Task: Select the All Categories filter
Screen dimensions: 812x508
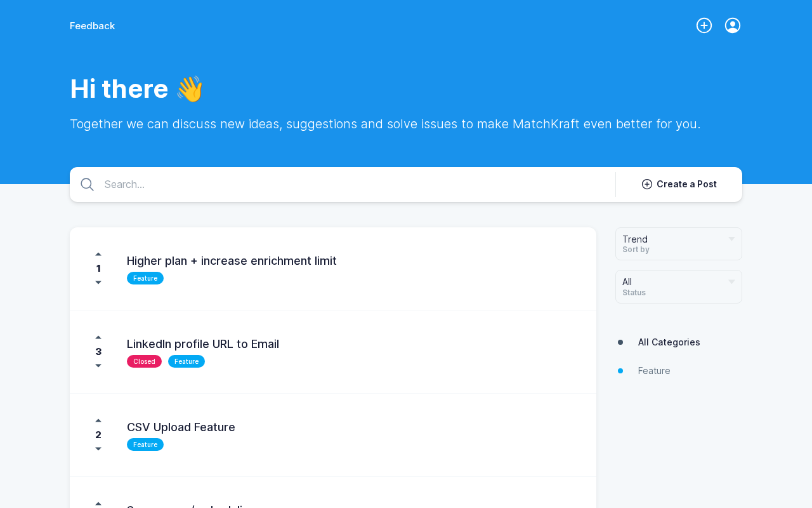Action: [x=669, y=342]
